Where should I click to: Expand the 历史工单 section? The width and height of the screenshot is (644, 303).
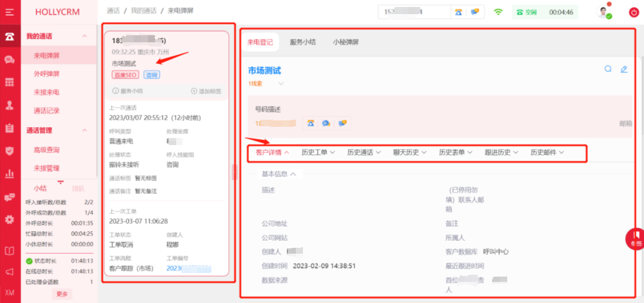[318, 152]
